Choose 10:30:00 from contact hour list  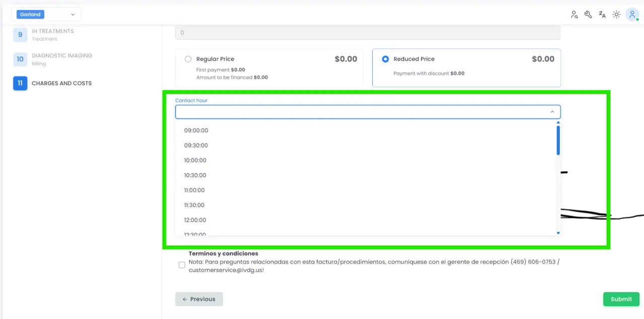(x=367, y=175)
